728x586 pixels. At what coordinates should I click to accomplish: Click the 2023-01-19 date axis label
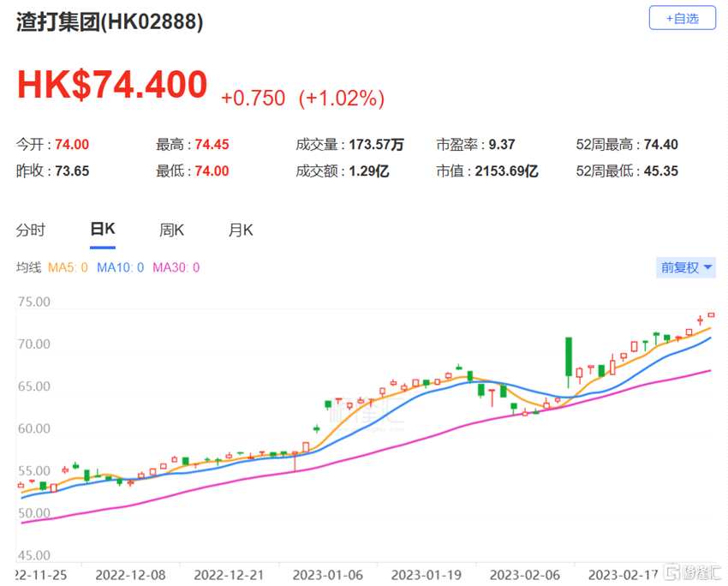click(427, 575)
